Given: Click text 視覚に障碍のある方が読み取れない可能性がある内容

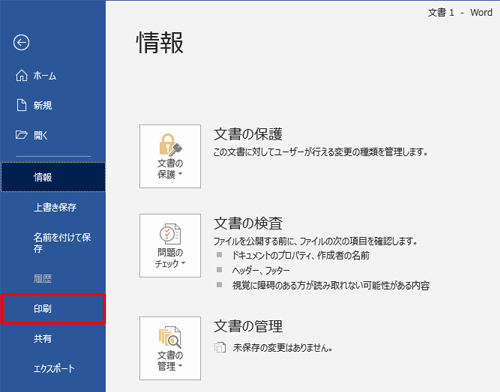Looking at the screenshot, I should tap(331, 285).
